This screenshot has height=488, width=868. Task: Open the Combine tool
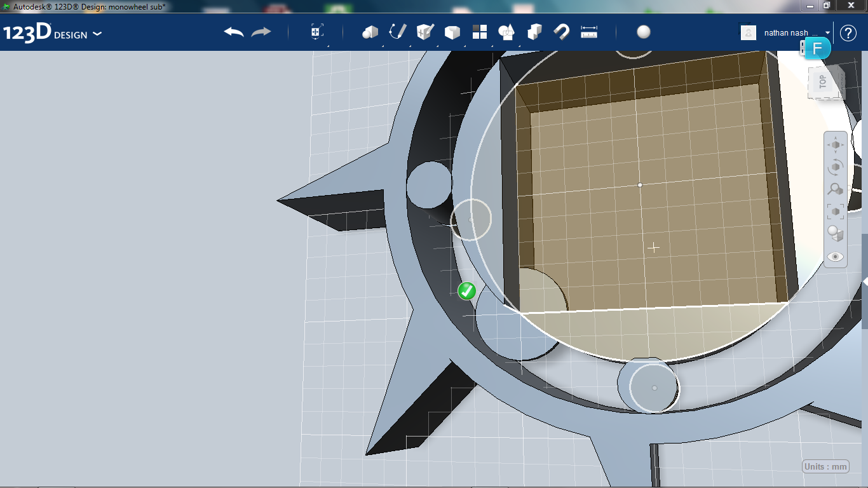(534, 32)
